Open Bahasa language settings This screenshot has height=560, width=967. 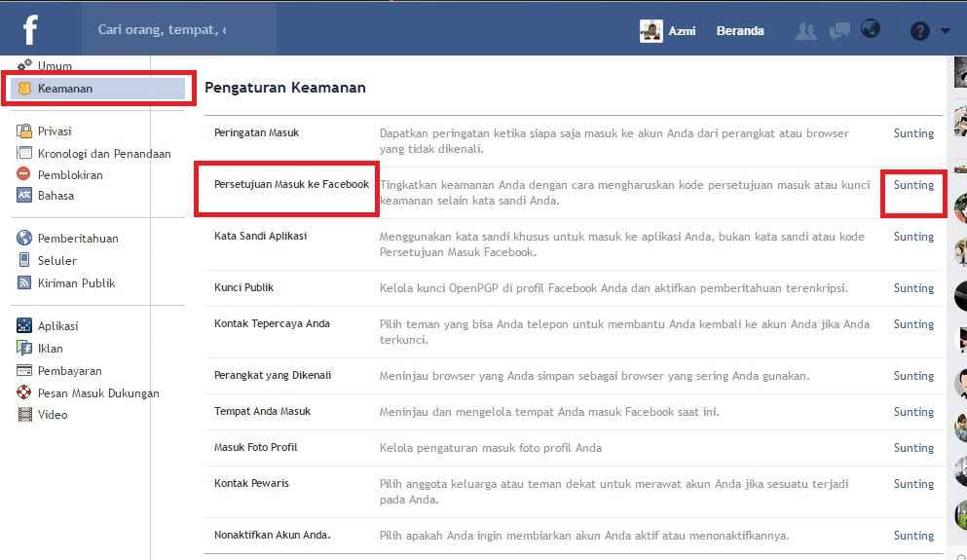(x=56, y=196)
